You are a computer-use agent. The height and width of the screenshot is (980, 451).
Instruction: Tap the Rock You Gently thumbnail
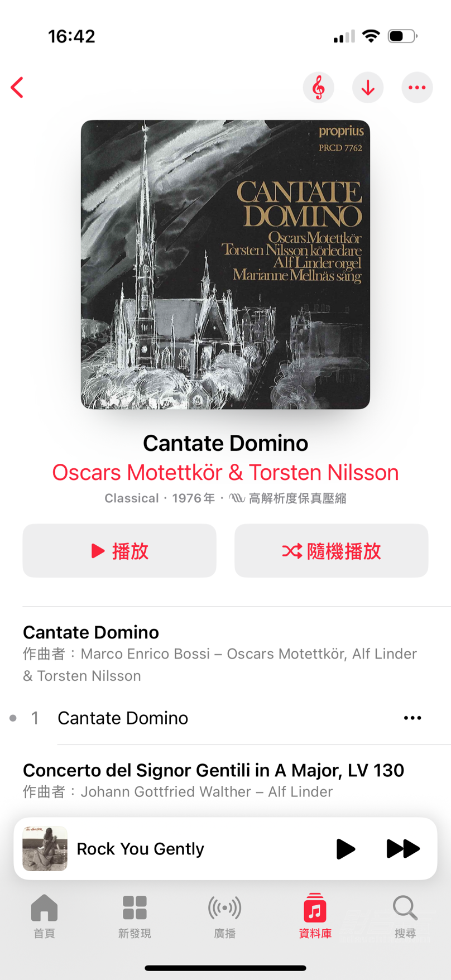tap(45, 849)
